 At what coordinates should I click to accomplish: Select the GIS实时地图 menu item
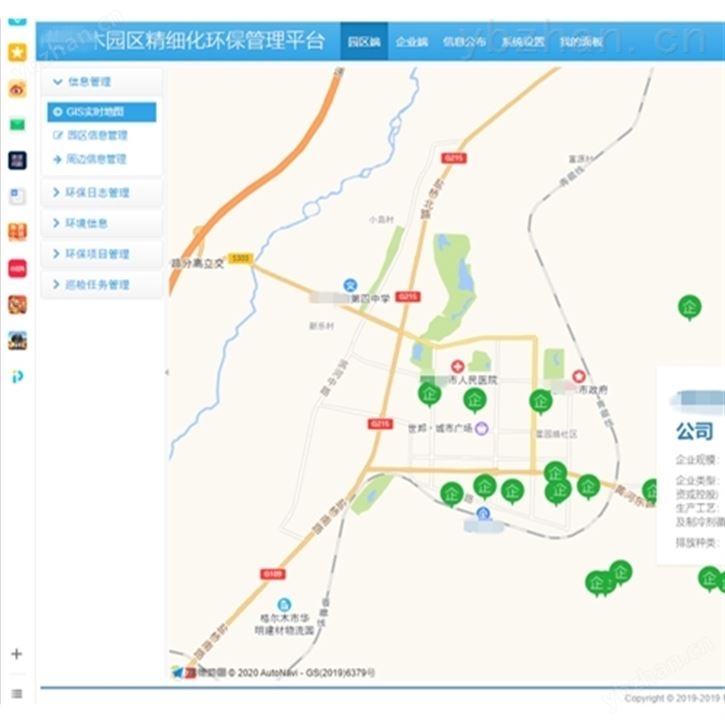[x=102, y=112]
